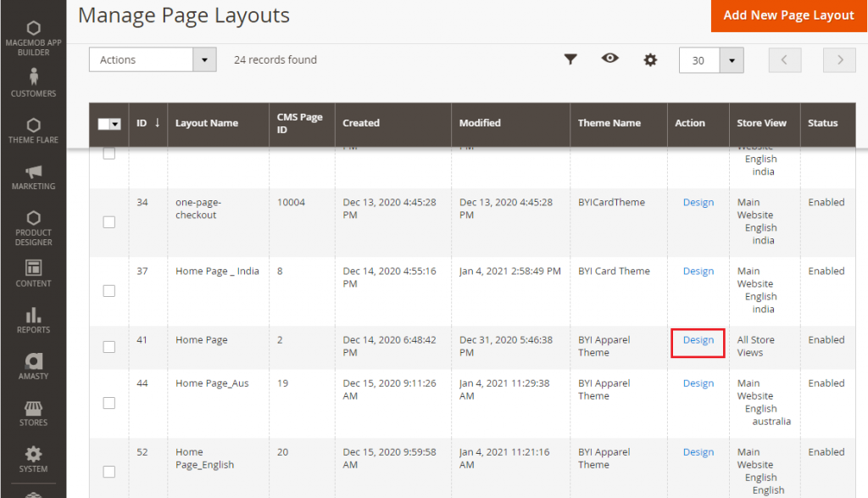Expand the Actions dropdown

click(x=153, y=60)
